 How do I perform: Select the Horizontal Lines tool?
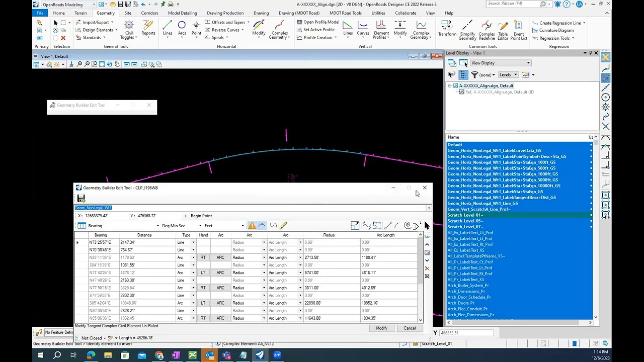pyautogui.click(x=168, y=28)
